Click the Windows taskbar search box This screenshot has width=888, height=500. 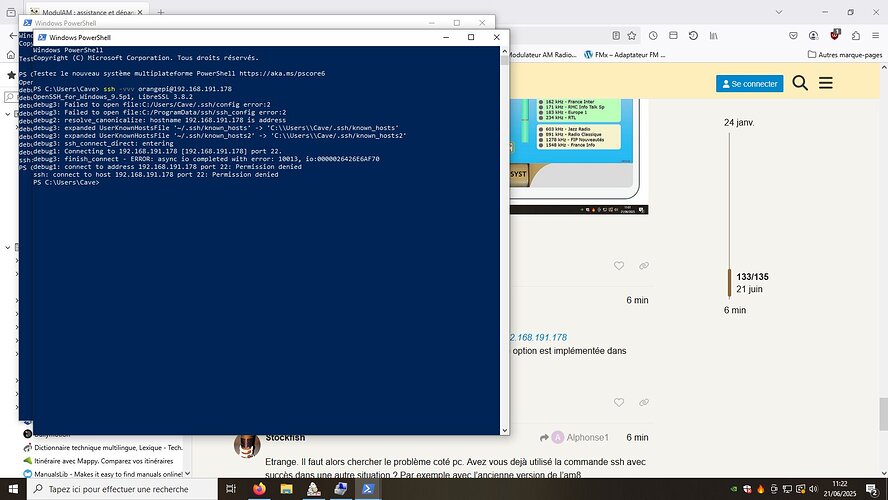point(122,489)
